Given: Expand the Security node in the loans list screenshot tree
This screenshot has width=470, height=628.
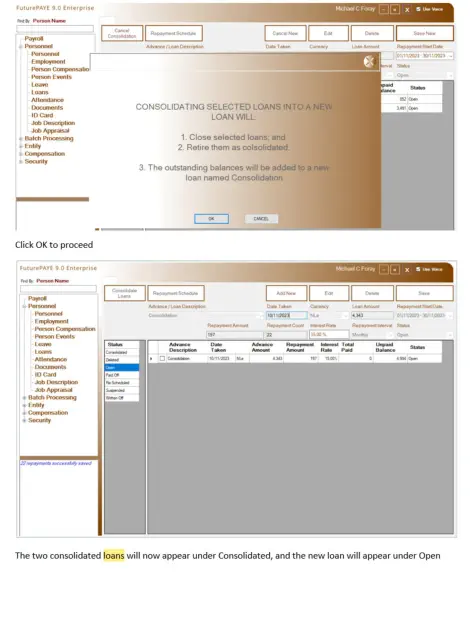Looking at the screenshot, I should pos(24,421).
